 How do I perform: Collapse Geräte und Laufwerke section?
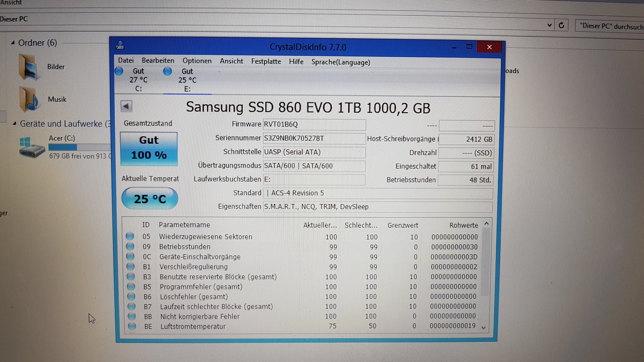14,123
